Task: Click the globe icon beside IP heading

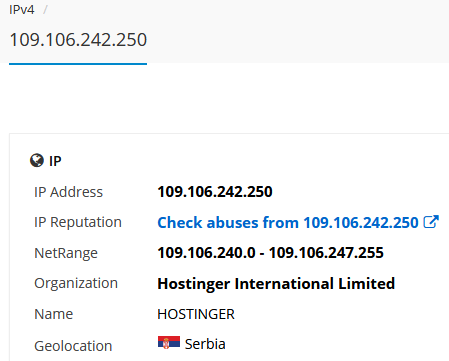Action: 37,160
